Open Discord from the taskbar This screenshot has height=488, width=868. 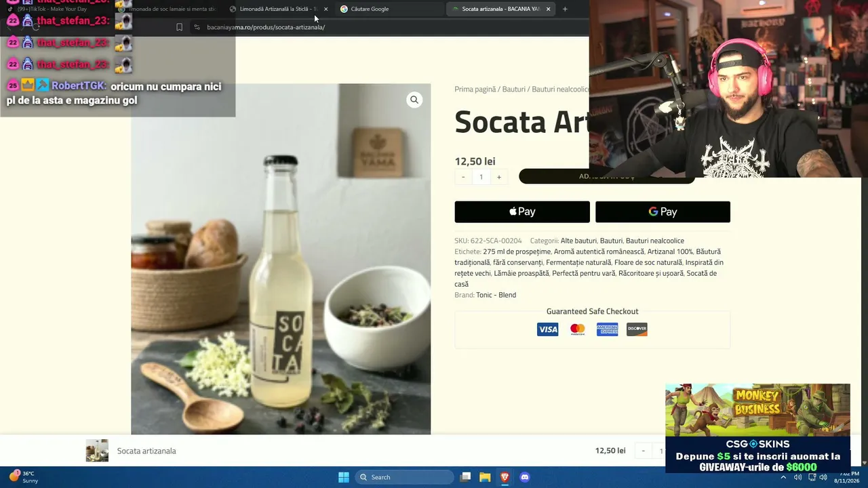(524, 477)
